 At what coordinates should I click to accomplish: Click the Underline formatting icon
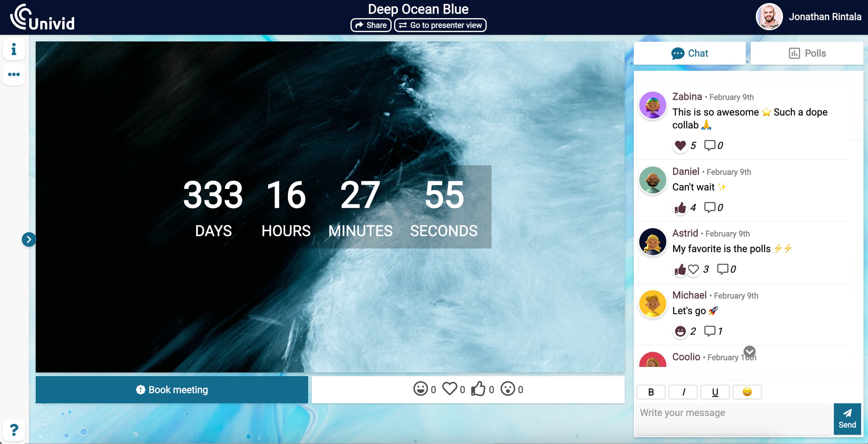tap(715, 391)
